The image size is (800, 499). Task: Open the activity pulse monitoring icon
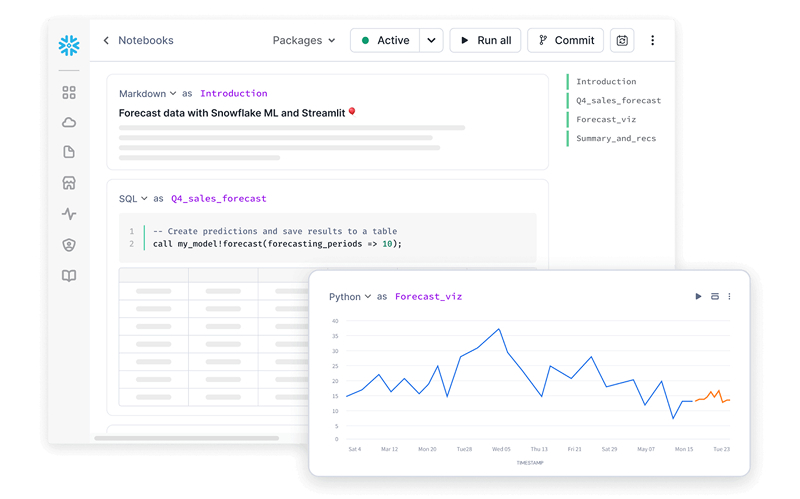coord(69,214)
